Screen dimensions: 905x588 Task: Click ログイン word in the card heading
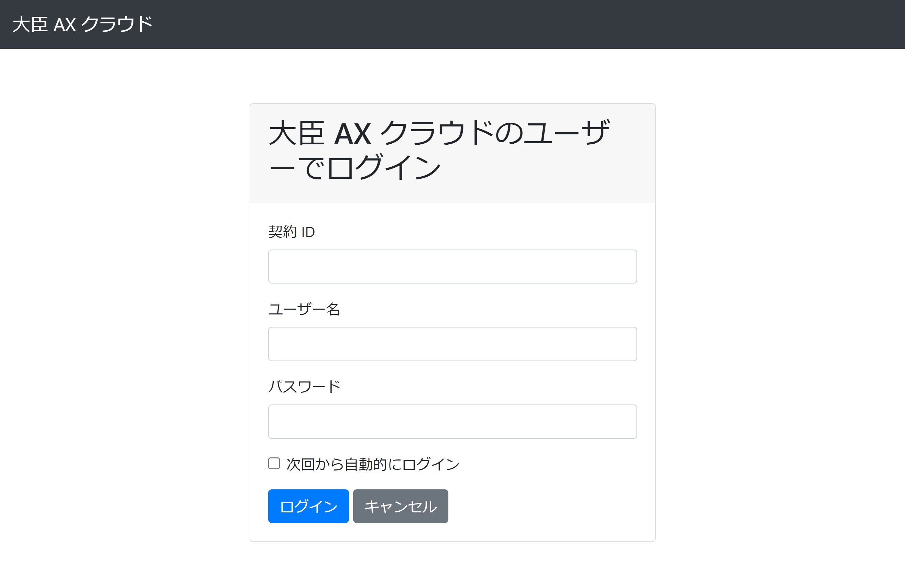[x=384, y=167]
